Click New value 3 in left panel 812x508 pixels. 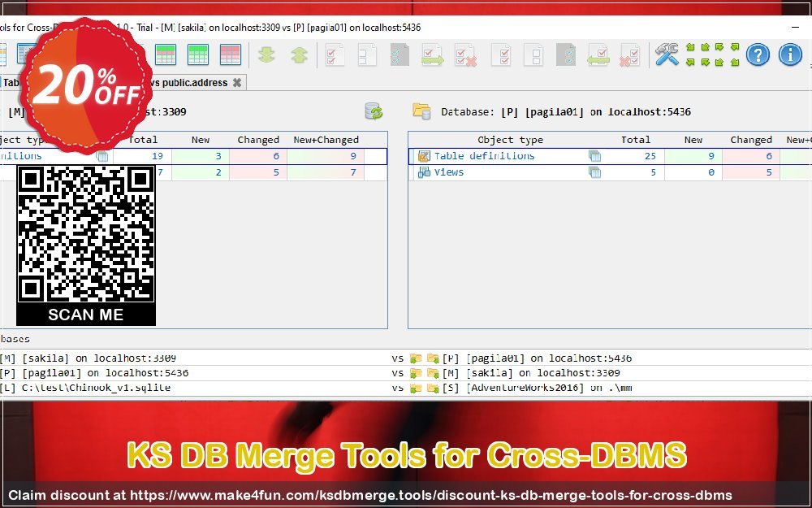(x=218, y=156)
